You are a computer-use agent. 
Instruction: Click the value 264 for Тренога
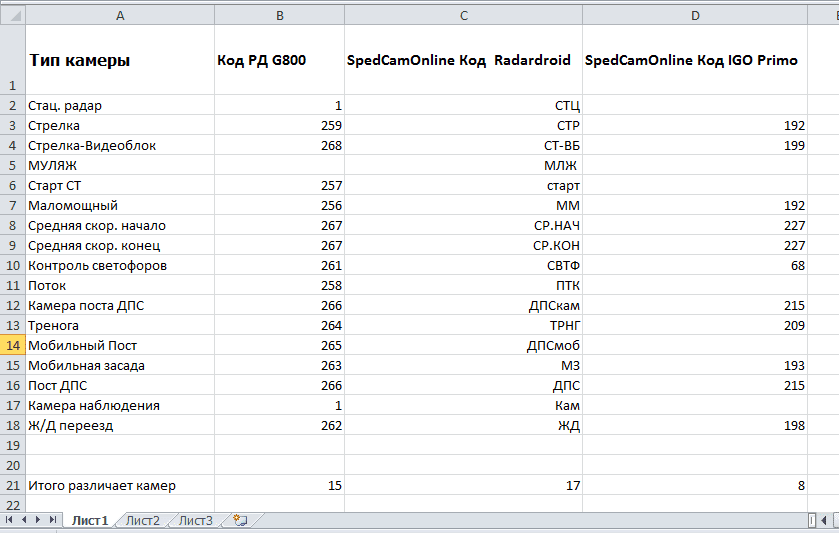pos(279,325)
